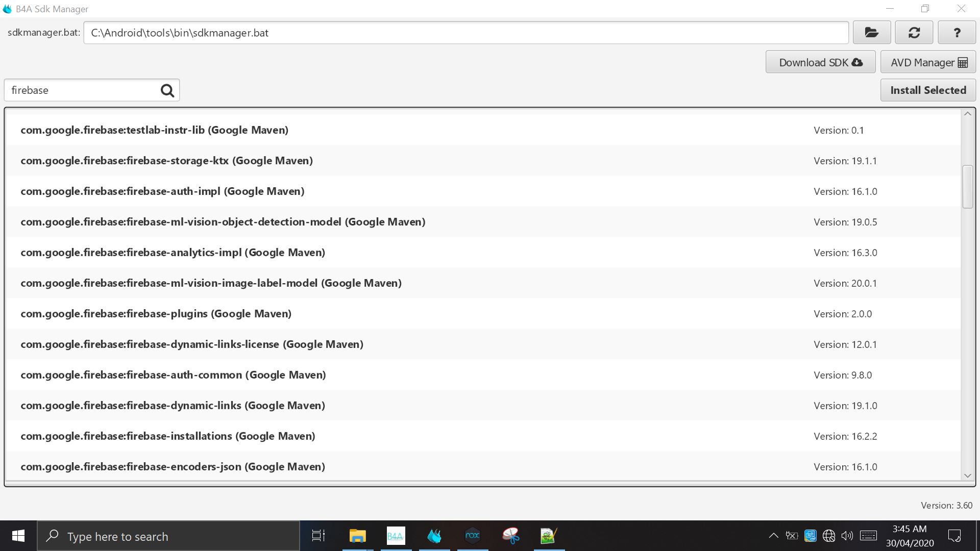The height and width of the screenshot is (551, 980).
Task: Open the folder browse button for sdkmanager.bat
Action: (x=871, y=33)
